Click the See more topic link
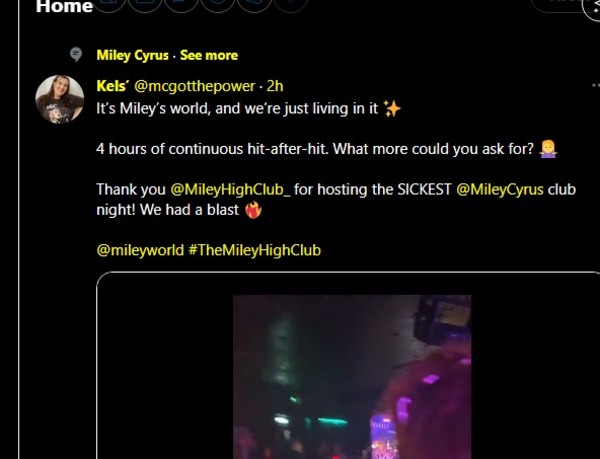The image size is (600, 459). (209, 55)
